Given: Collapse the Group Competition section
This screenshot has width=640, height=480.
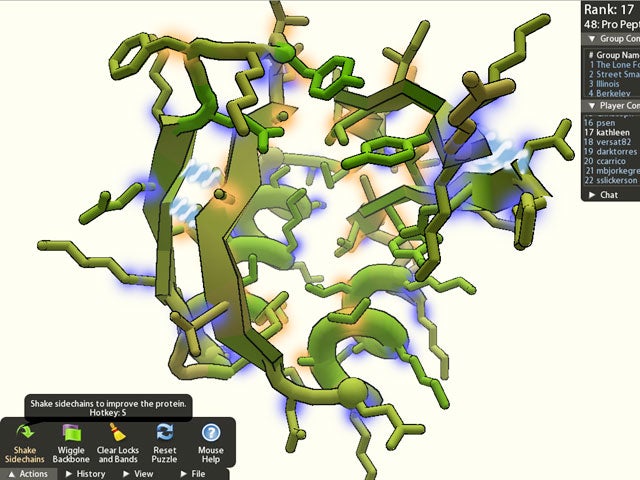Looking at the screenshot, I should click(x=612, y=39).
